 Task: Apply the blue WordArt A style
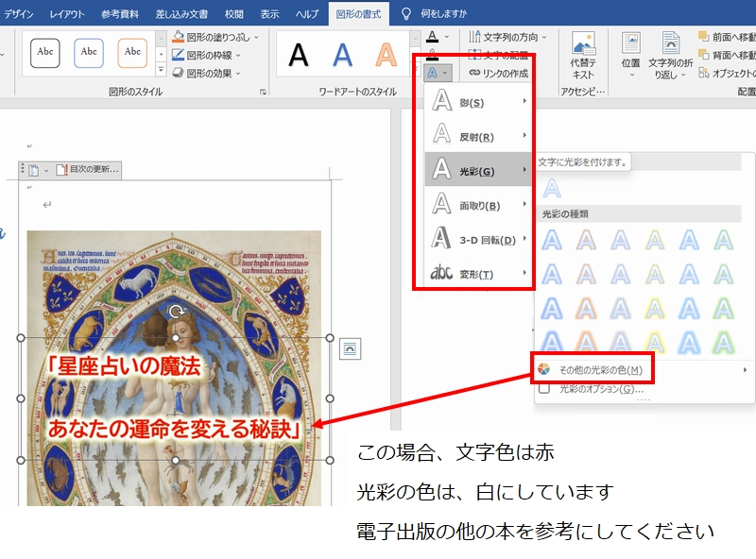[342, 55]
